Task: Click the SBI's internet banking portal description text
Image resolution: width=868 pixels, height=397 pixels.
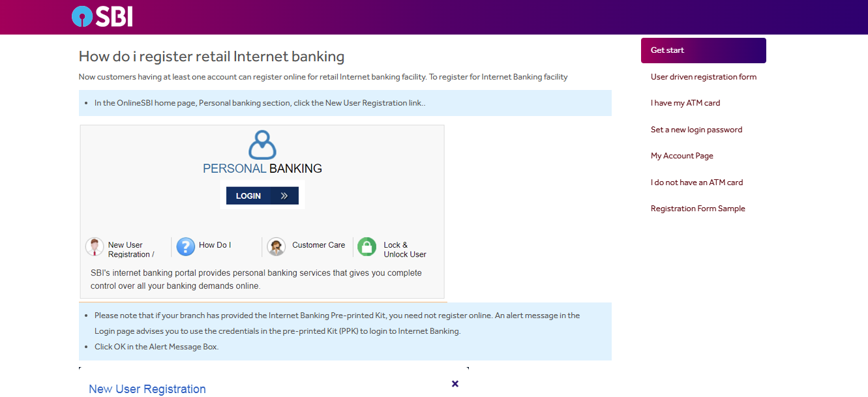Action: tap(256, 280)
